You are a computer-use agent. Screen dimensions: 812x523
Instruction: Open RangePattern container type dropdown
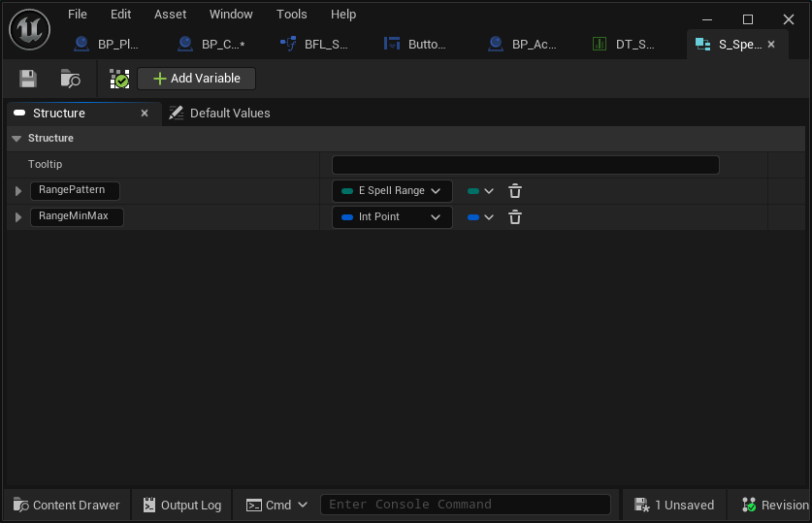480,191
